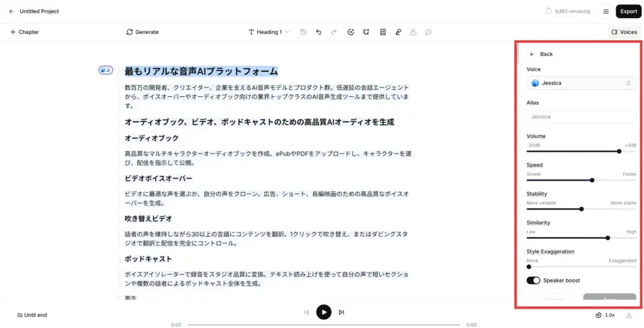Click the heading 吹き替えビデオ
The image size is (644, 328).
148,218
